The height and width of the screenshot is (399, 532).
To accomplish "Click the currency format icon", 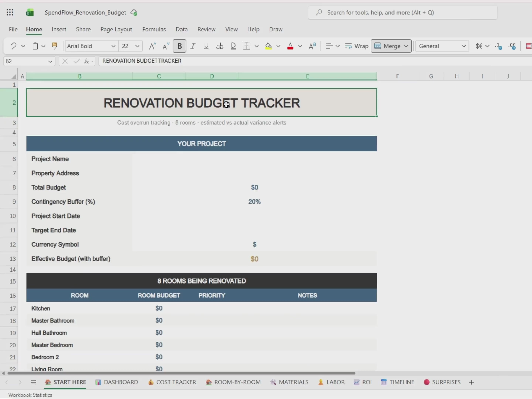I will [x=479, y=46].
